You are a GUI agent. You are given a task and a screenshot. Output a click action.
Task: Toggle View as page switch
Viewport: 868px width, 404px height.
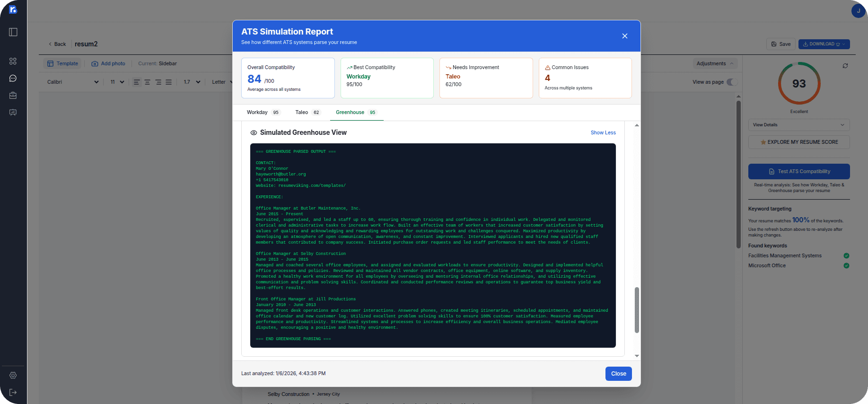click(732, 82)
